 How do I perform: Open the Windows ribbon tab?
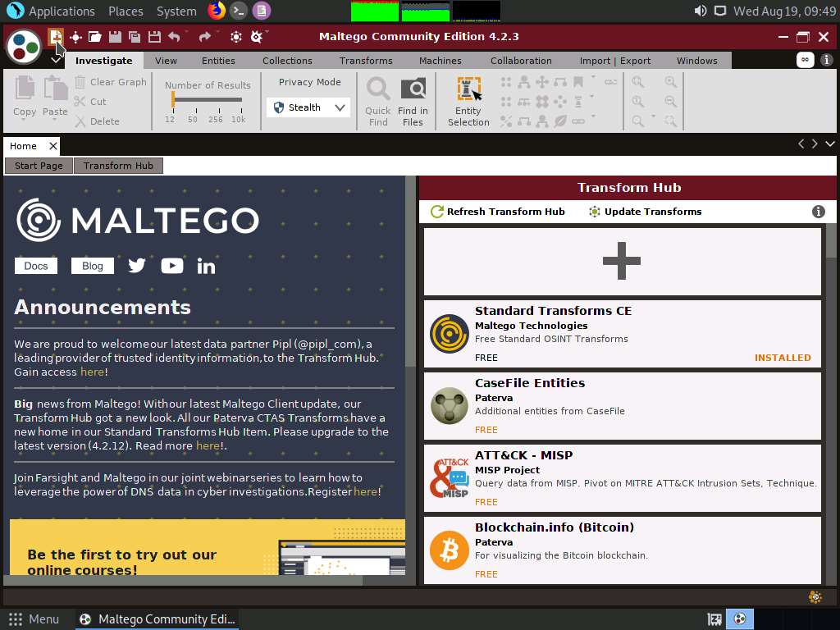tap(696, 61)
